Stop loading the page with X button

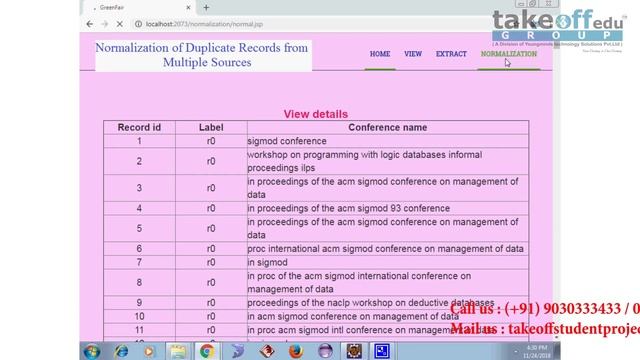click(120, 24)
